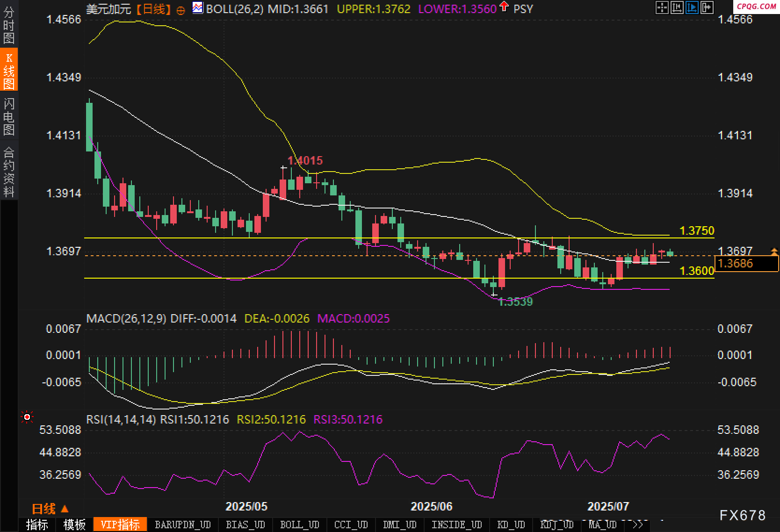Screen dimensions: 780x532
Task: Select the K线图 sidebar tab
Action: [9, 71]
